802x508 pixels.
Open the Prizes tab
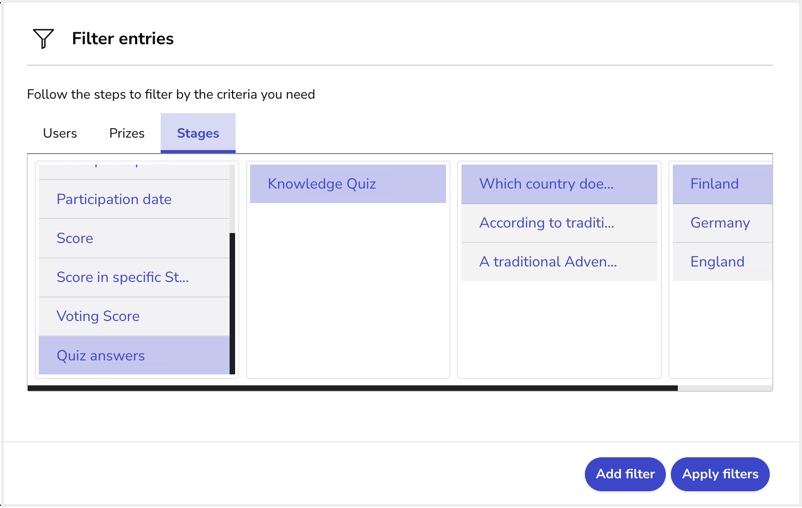[127, 133]
